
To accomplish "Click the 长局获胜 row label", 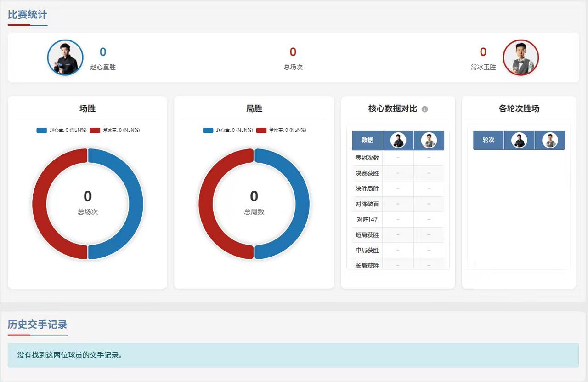I will (x=367, y=266).
